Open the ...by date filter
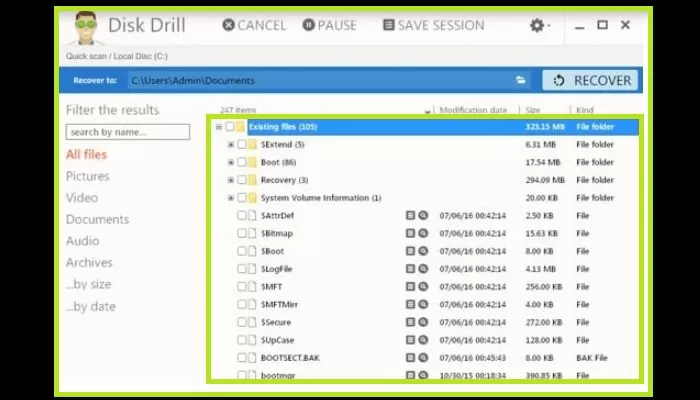 point(91,306)
